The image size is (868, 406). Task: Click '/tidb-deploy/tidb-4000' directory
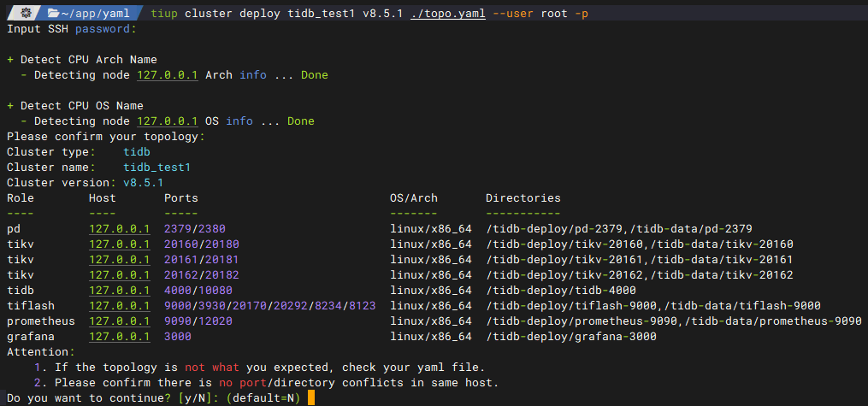pyautogui.click(x=561, y=291)
